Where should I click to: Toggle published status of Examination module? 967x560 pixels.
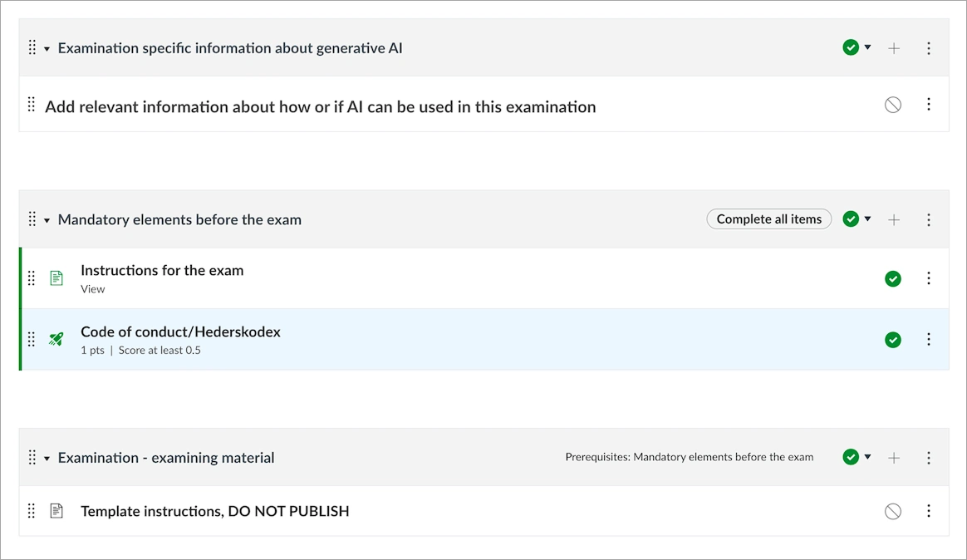851,457
